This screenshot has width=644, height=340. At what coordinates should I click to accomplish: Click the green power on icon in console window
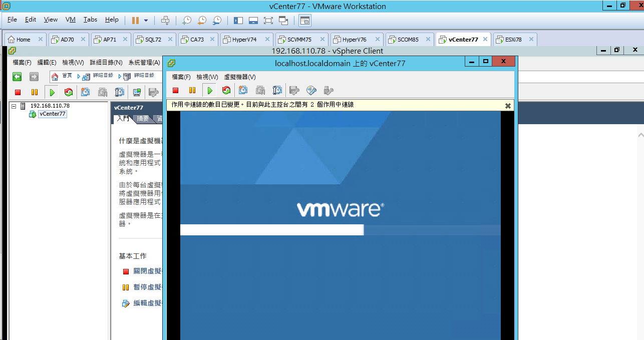point(210,91)
